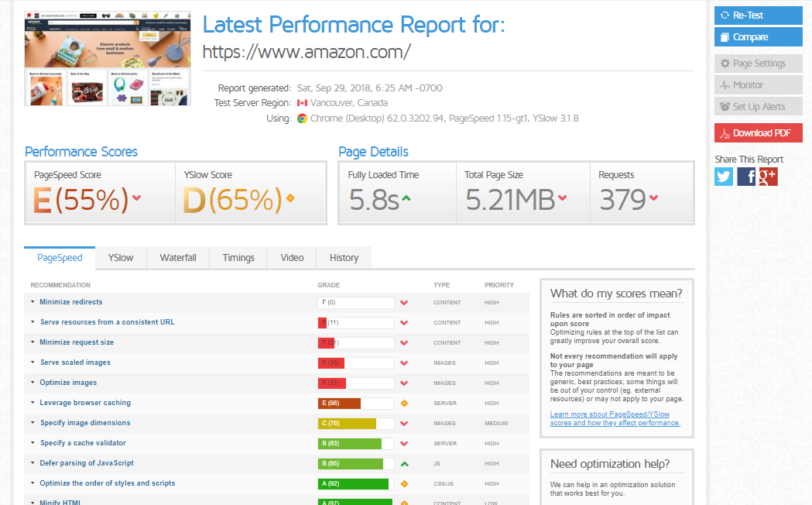Screen dimensions: 812x505
Task: Click the Facebook share icon
Action: (x=746, y=177)
